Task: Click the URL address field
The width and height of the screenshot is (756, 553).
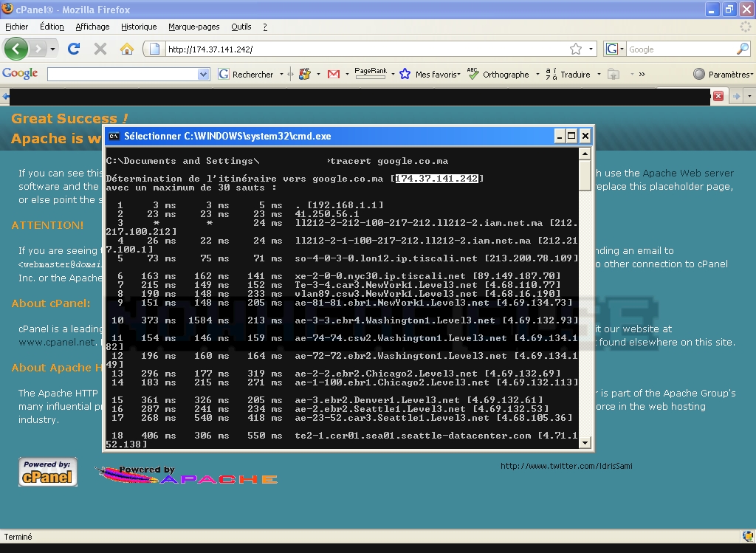Action: pyautogui.click(x=366, y=49)
